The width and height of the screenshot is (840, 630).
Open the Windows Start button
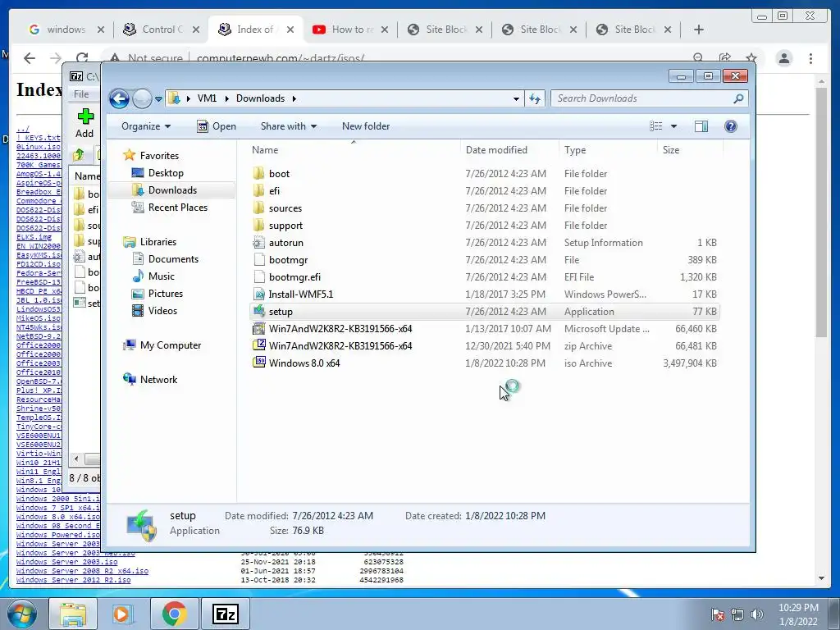(x=21, y=614)
